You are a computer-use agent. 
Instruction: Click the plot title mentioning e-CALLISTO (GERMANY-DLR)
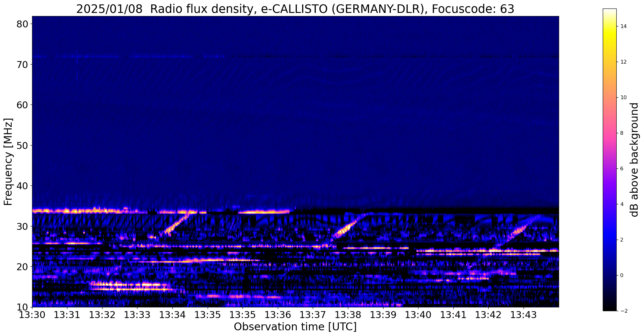pos(295,9)
